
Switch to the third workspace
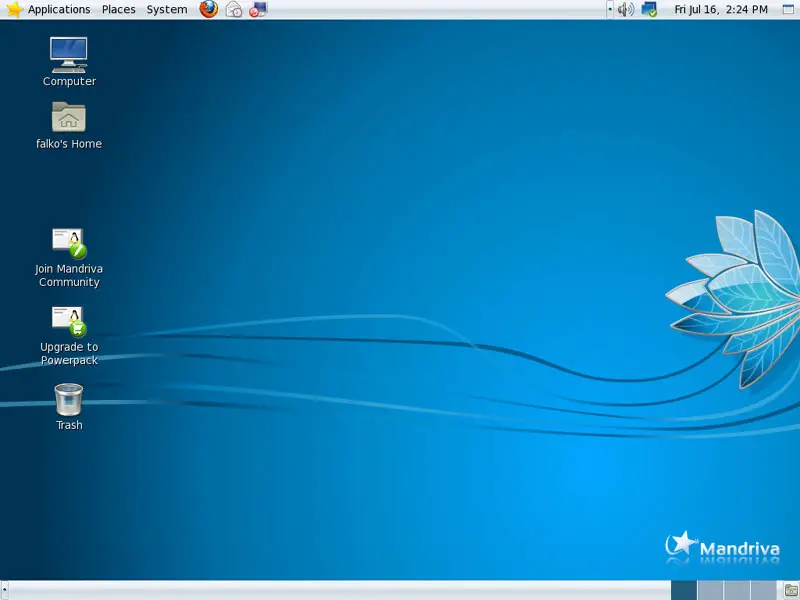coord(737,590)
